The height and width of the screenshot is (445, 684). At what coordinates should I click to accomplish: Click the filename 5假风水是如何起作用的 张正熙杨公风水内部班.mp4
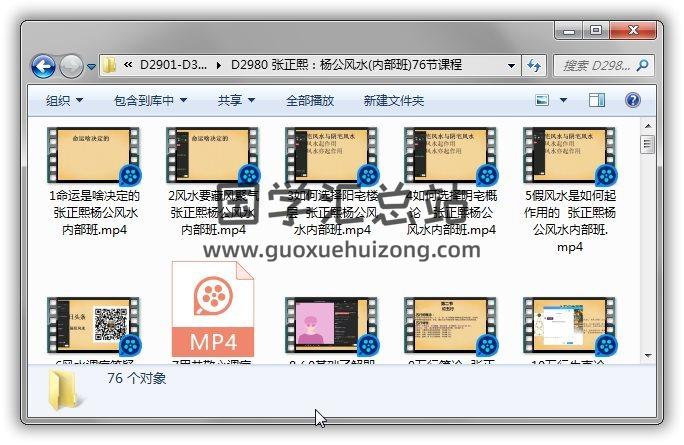click(x=570, y=221)
